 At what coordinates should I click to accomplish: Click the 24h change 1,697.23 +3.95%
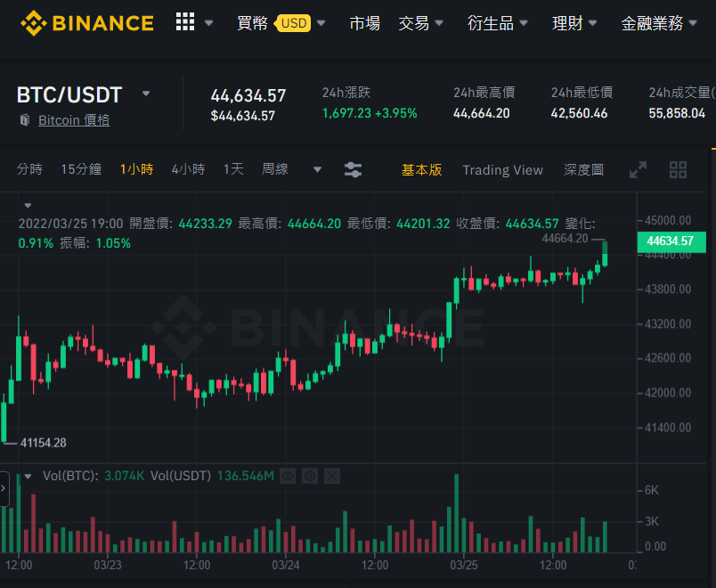click(x=370, y=113)
